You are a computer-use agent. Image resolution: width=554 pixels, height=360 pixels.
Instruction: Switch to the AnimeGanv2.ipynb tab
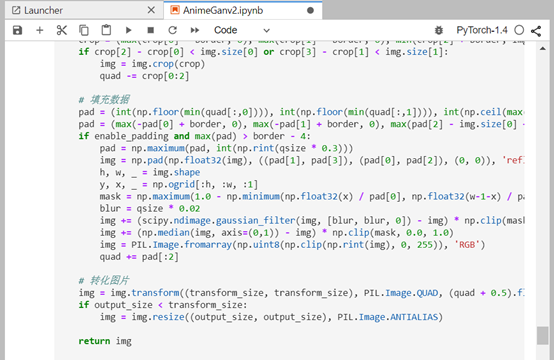223,11
